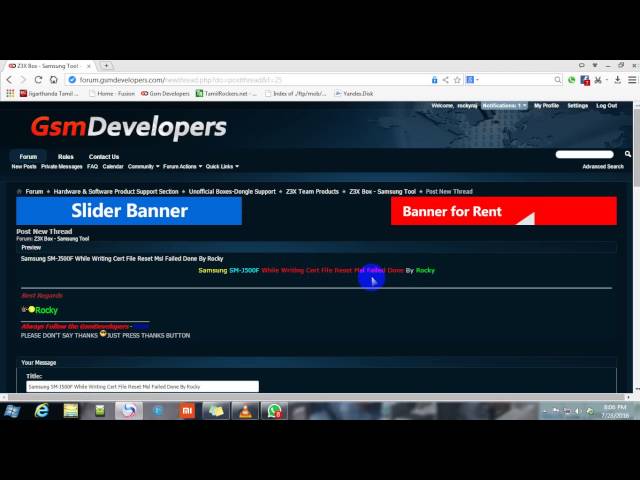Open the apps grid in bookmarks bar
The width and height of the screenshot is (640, 480).
click(10, 93)
